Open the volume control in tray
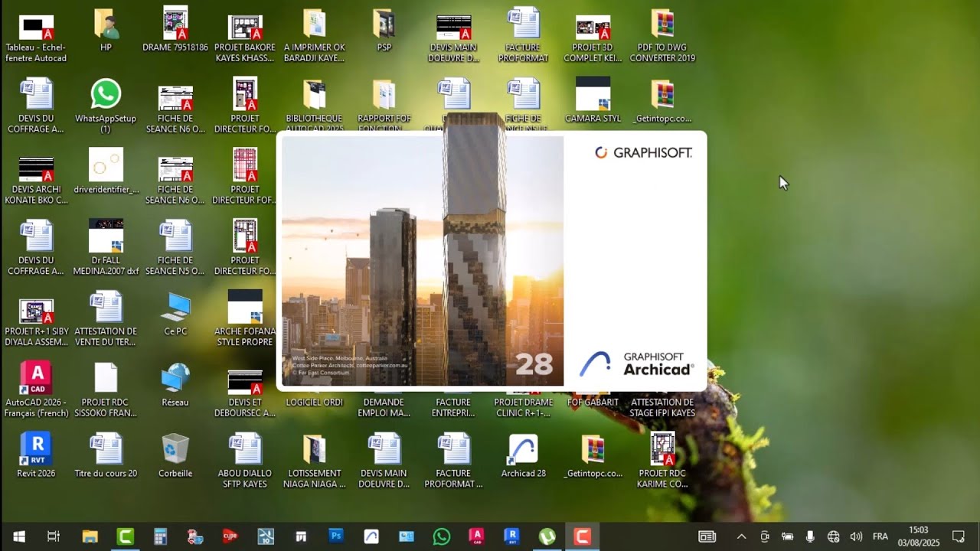The image size is (980, 551). pyautogui.click(x=856, y=536)
